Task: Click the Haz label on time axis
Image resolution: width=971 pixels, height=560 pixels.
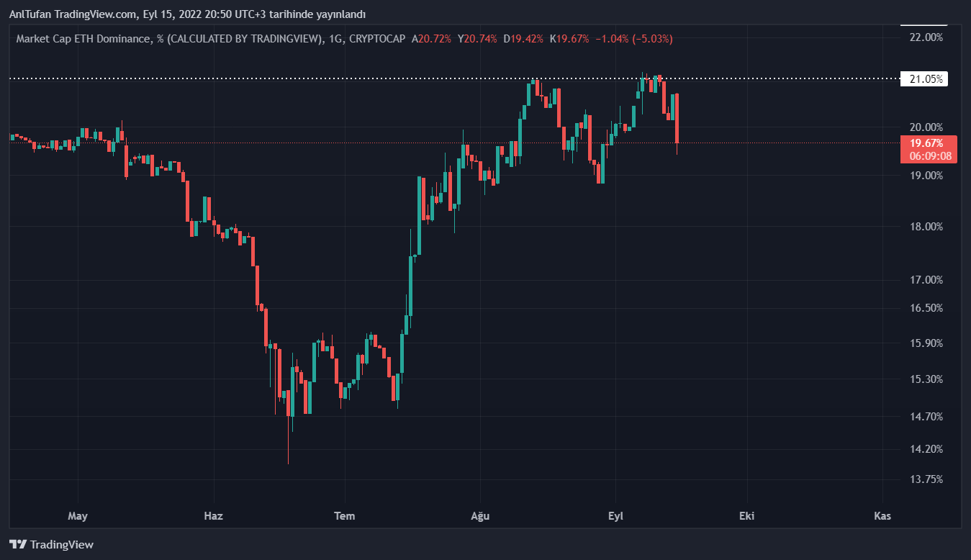Action: pyautogui.click(x=213, y=516)
